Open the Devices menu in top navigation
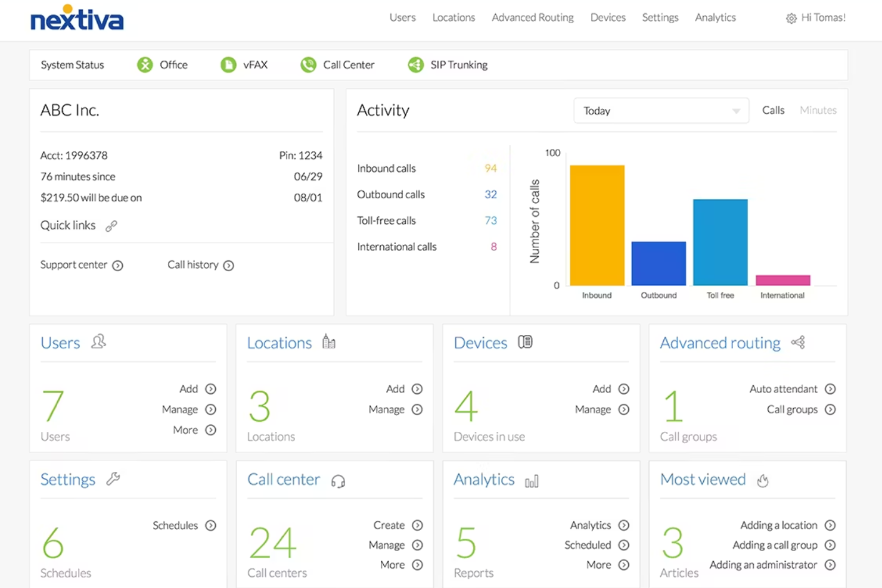Screen dimensions: 882x588 (608, 18)
